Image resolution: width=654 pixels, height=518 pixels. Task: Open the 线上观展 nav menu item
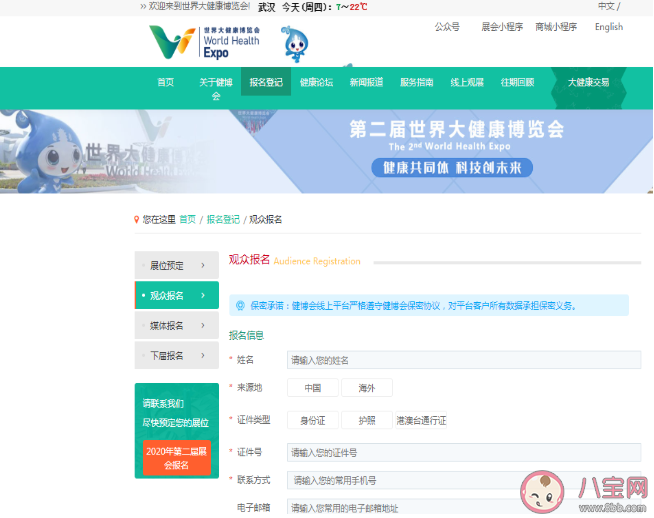coord(467,82)
